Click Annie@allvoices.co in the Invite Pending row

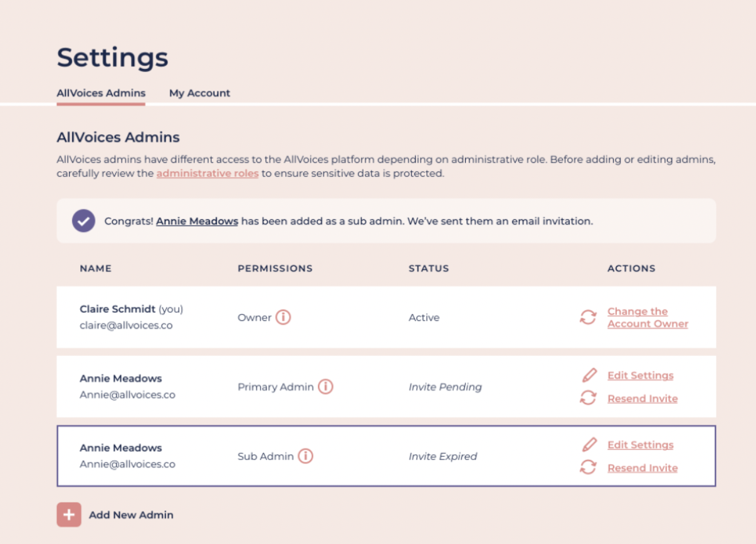point(127,395)
